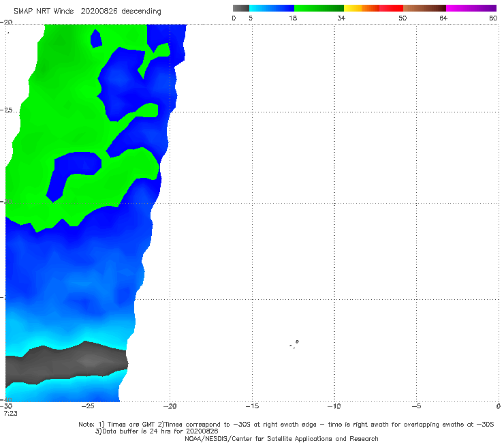The width and height of the screenshot is (504, 443).
Task: Click the color bar label "5"
Action: tap(251, 18)
